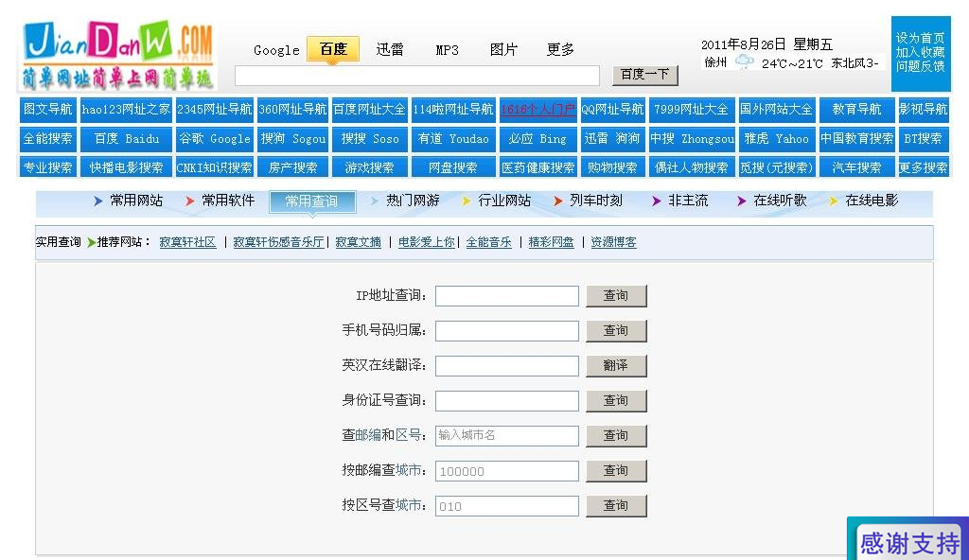Screen dimensions: 969x560
Task: Open 必应 Bing search link
Action: (537, 138)
